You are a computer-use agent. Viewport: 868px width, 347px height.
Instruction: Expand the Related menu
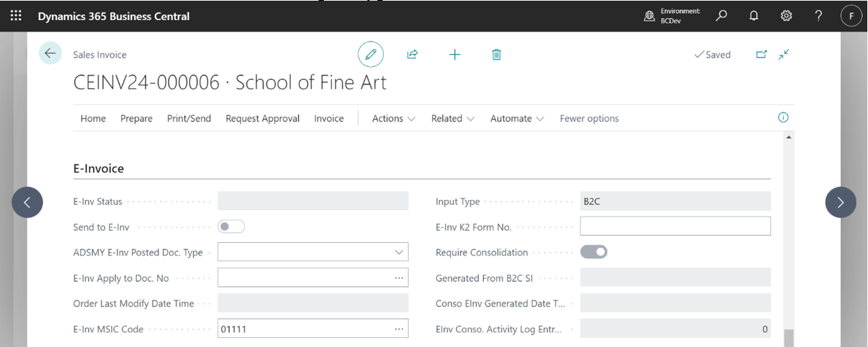click(x=452, y=119)
